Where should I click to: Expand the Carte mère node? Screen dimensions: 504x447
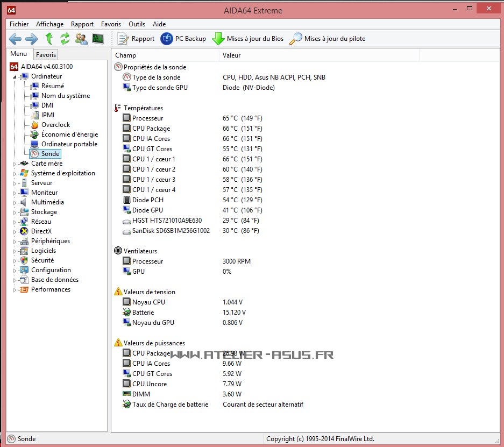[15, 164]
